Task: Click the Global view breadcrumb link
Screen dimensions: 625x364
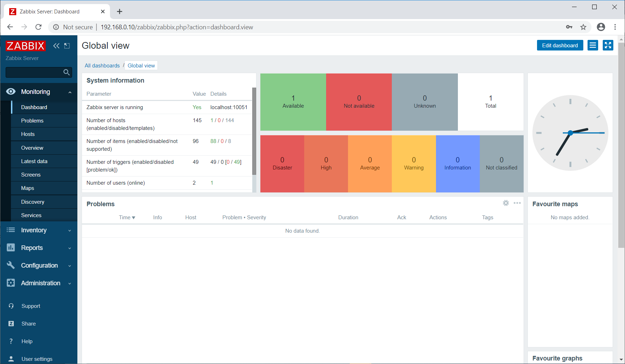Action: pos(141,66)
